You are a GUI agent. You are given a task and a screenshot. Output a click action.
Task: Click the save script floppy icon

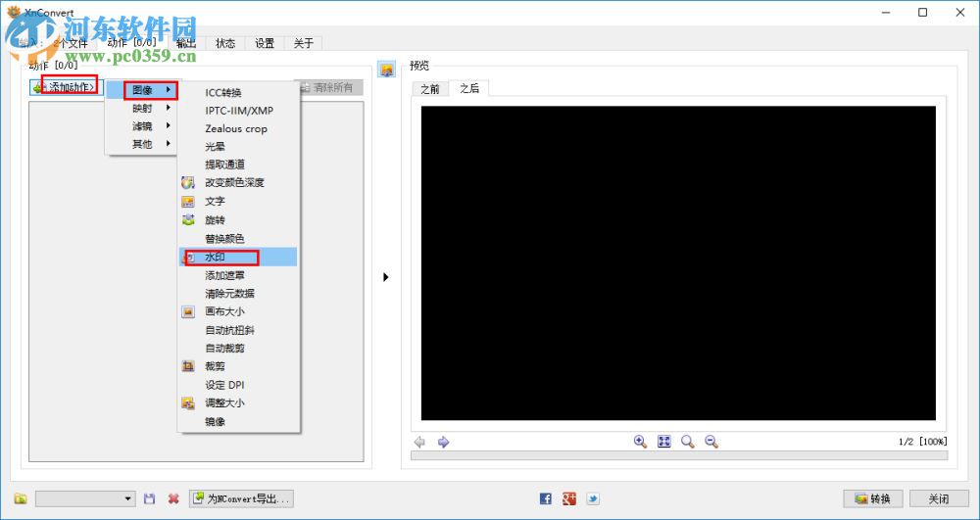[x=149, y=498]
